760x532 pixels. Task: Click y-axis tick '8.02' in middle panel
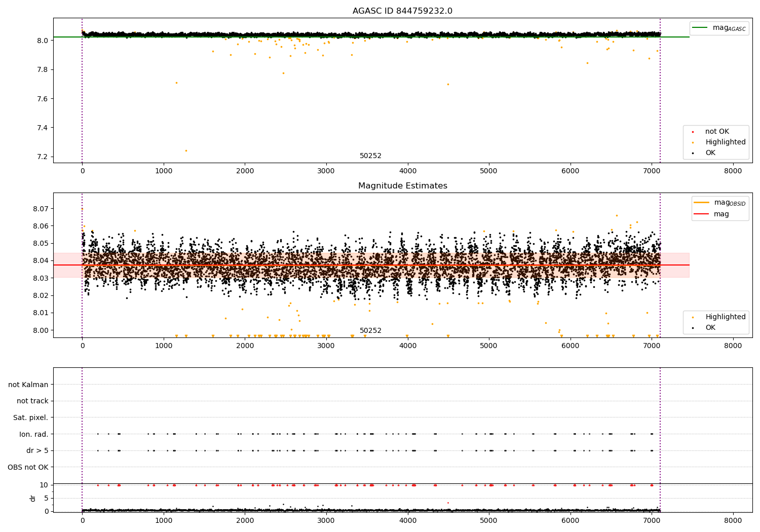41,295
